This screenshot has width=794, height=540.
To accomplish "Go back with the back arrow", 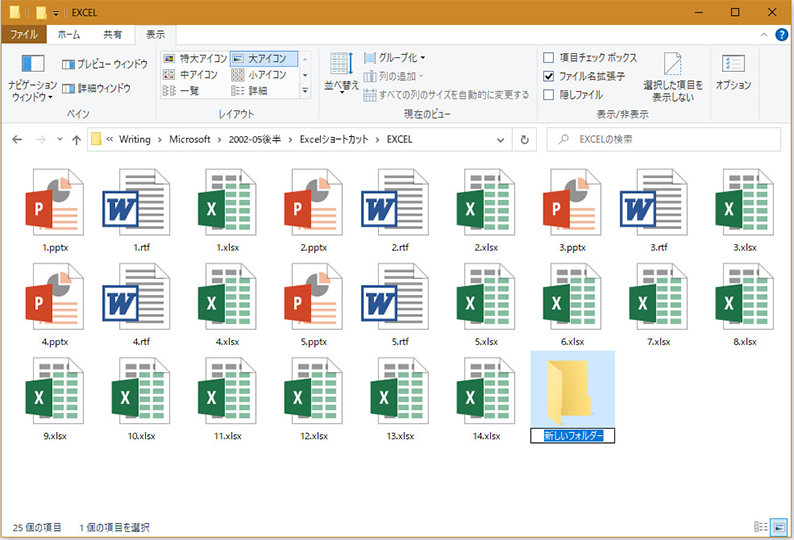I will (x=17, y=139).
